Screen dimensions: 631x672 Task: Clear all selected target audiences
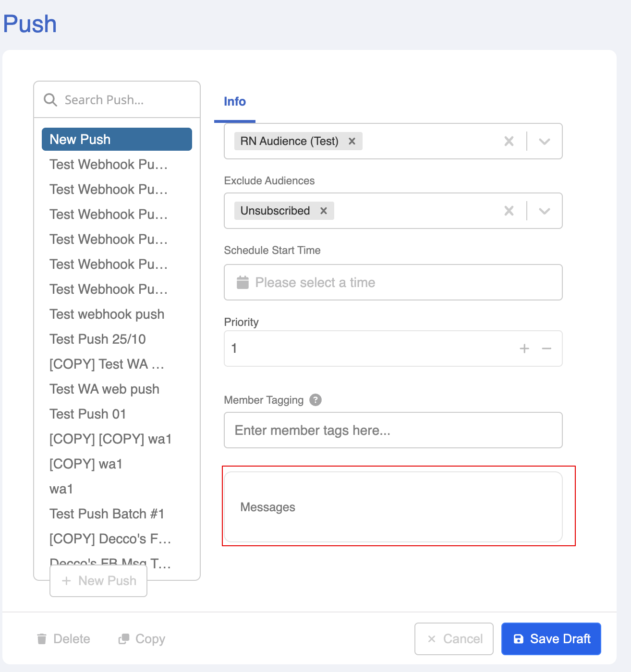[x=509, y=141]
